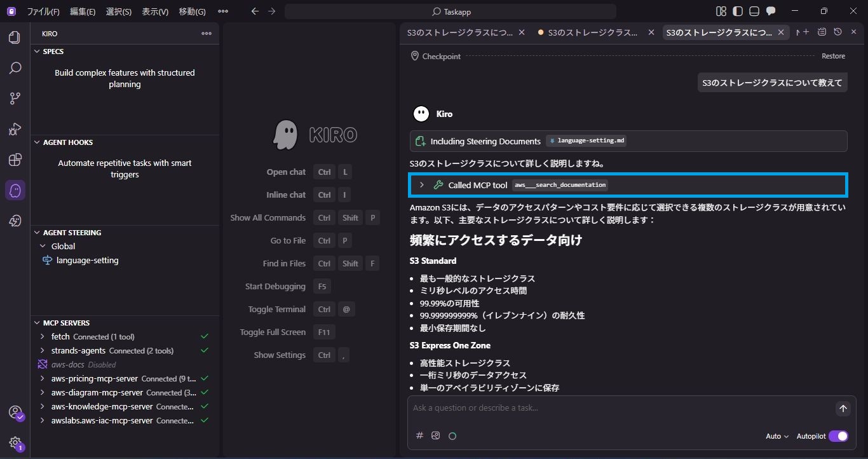Image resolution: width=868 pixels, height=459 pixels.
Task: Open the Auto model dropdown
Action: coord(777,436)
